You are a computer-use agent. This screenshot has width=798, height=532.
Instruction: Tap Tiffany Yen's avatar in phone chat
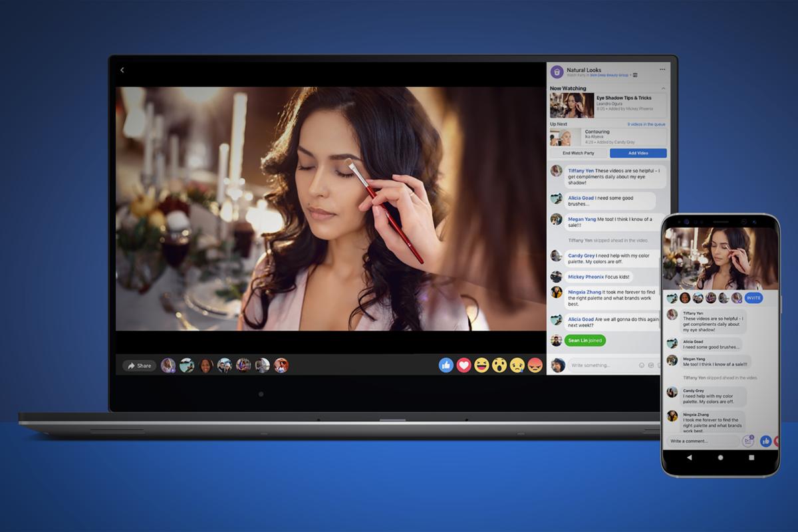coord(672,315)
